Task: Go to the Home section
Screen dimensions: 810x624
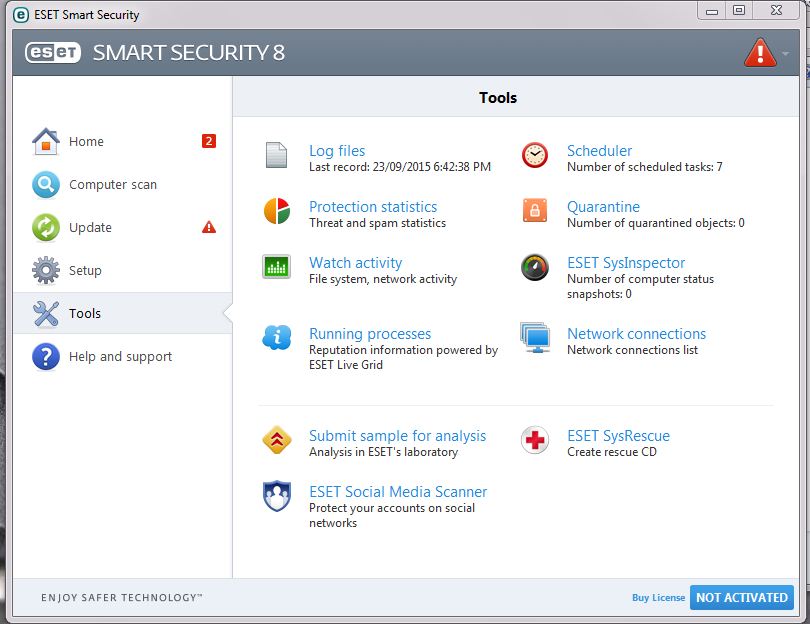Action: click(86, 142)
